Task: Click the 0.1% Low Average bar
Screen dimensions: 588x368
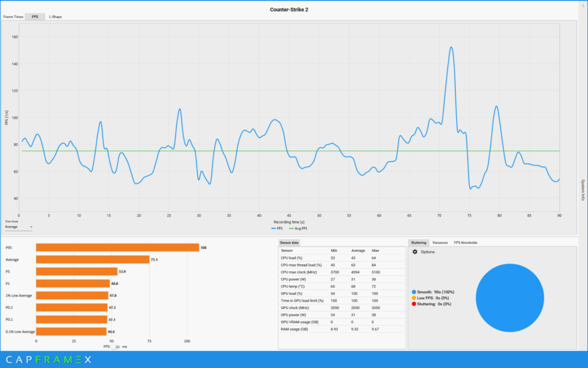Action: pos(71,331)
